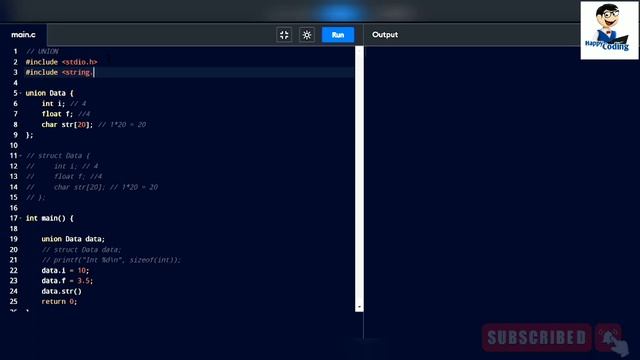Screen dimensions: 640x360
Task: Click the fullscreen collapse icon
Action: pos(284,35)
